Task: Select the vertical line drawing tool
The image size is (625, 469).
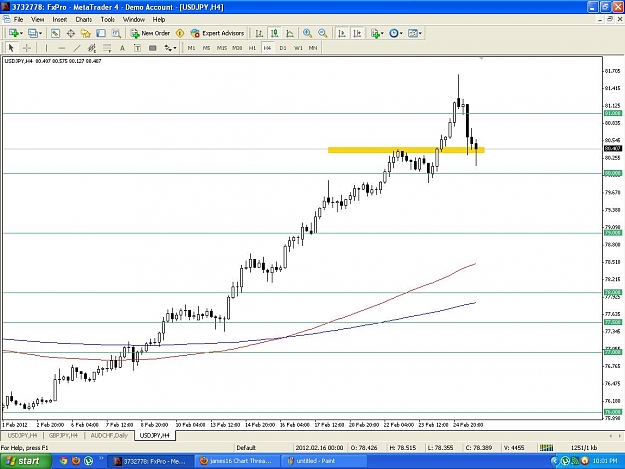Action: [x=46, y=48]
